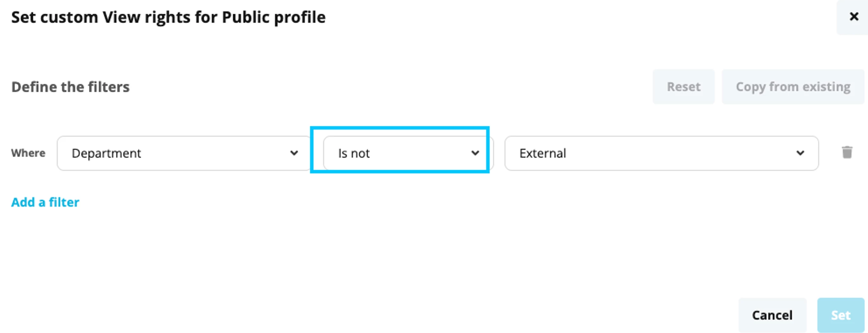
Task: Click Reset to clear the filters
Action: [683, 87]
